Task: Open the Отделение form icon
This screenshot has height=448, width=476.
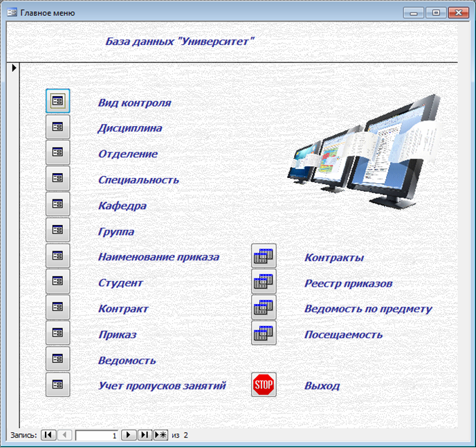Action: pyautogui.click(x=57, y=152)
